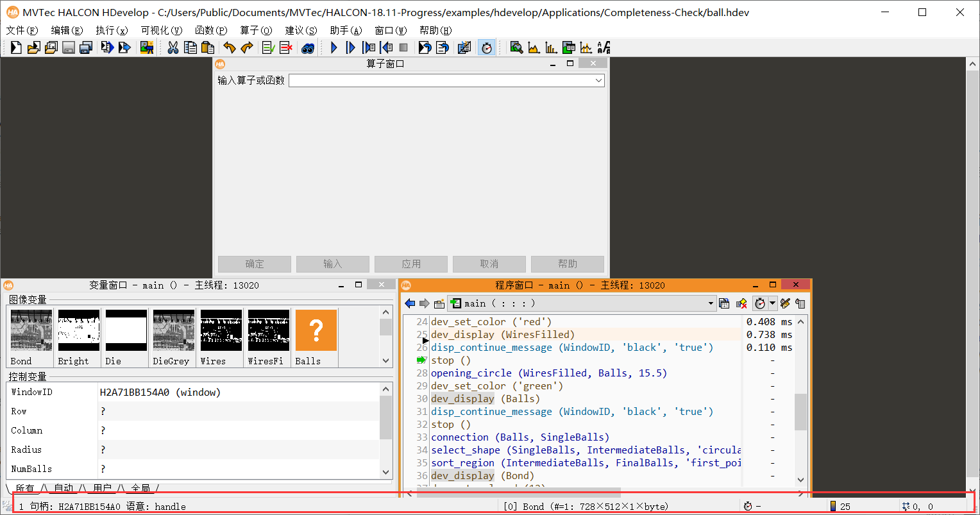Open the 文件(F) menu

tap(22, 30)
